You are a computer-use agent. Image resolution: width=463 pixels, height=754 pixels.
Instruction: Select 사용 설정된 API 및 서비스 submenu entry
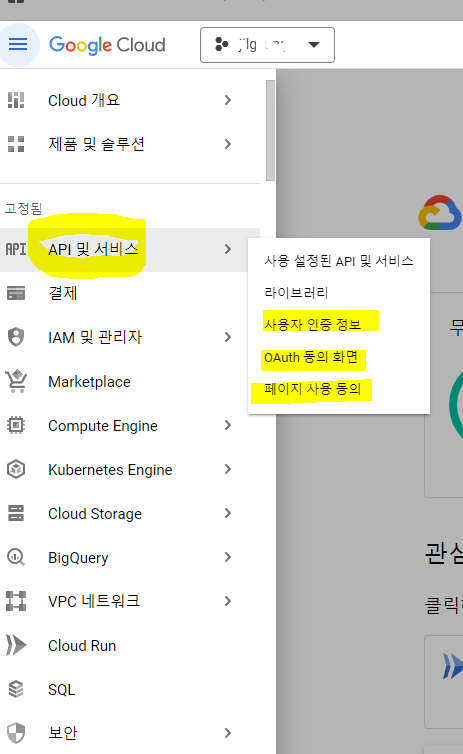(x=338, y=261)
